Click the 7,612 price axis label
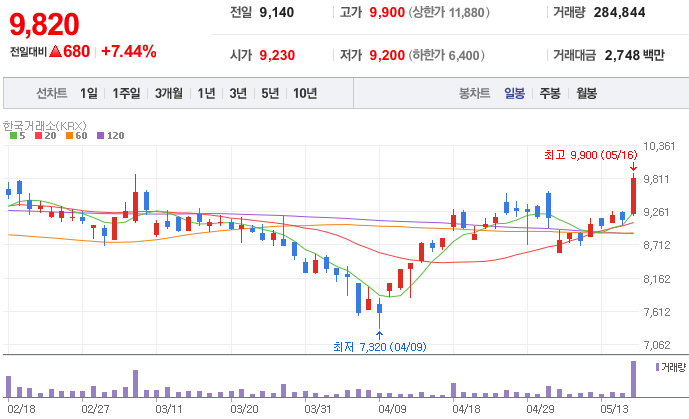The height and width of the screenshot is (419, 689). [657, 312]
